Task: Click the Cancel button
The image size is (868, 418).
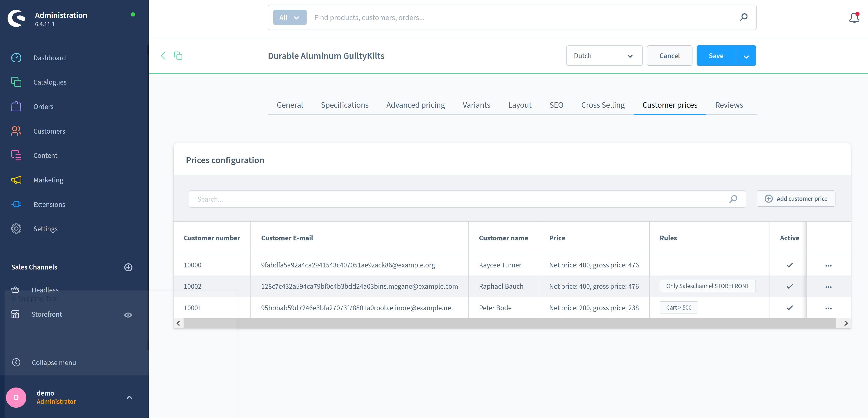Action: click(669, 56)
